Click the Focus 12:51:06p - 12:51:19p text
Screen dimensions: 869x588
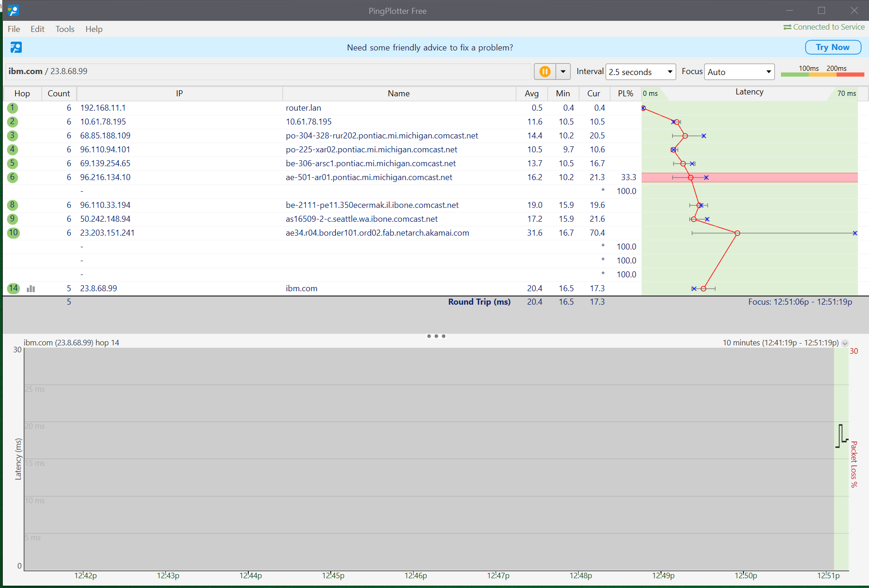(800, 302)
